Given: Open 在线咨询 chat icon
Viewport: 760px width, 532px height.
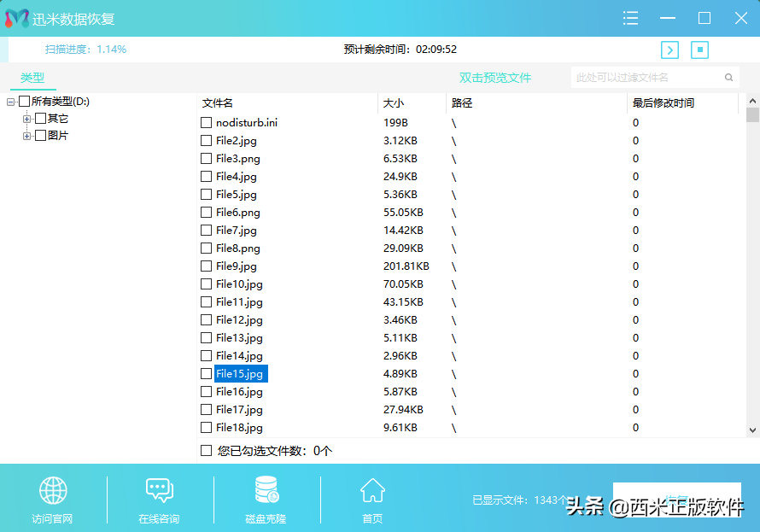Looking at the screenshot, I should click(160, 490).
